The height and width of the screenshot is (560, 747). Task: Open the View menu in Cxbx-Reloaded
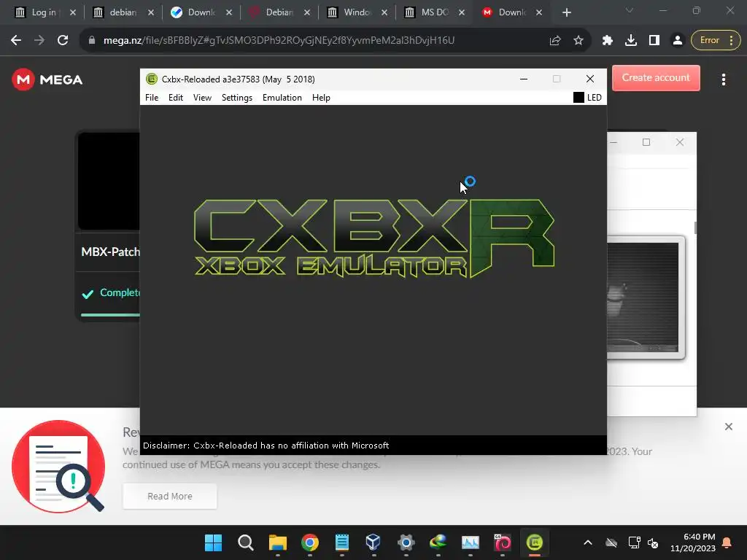[202, 98]
